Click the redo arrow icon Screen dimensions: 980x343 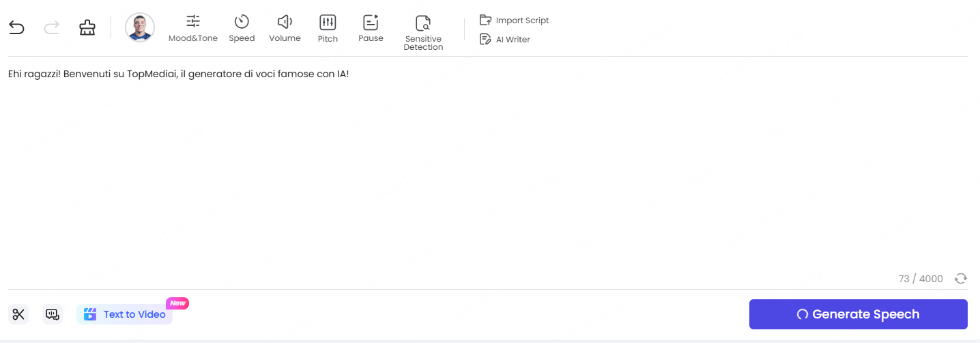point(52,27)
